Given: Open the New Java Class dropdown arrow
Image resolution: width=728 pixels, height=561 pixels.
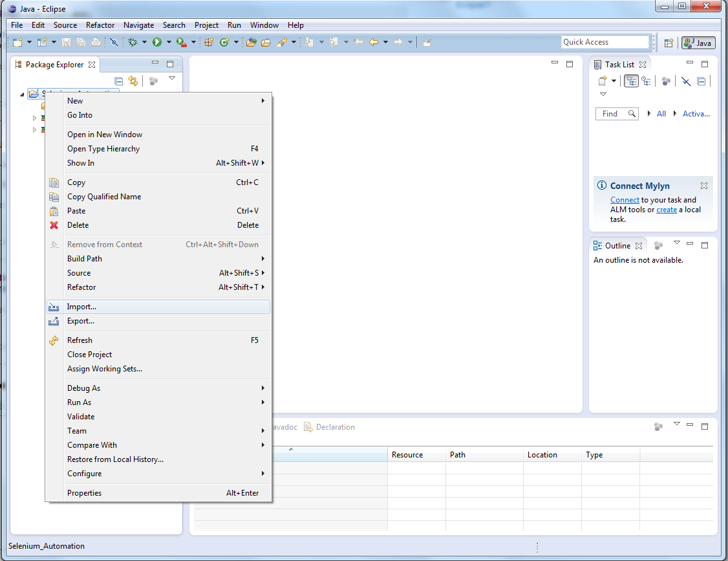Looking at the screenshot, I should (x=236, y=42).
